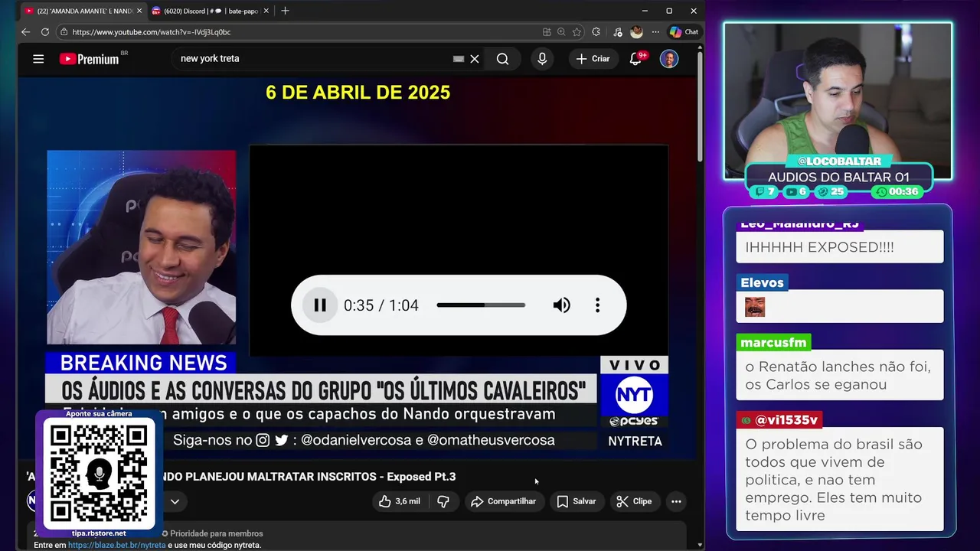Click the marcusfm chat username
Screen dimensions: 980x551
coord(773,342)
